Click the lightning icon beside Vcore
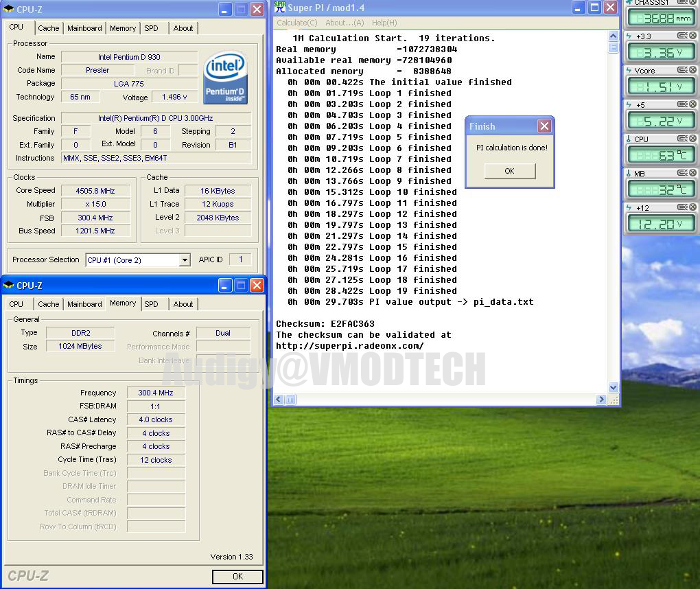This screenshot has width=700, height=589. [x=629, y=71]
